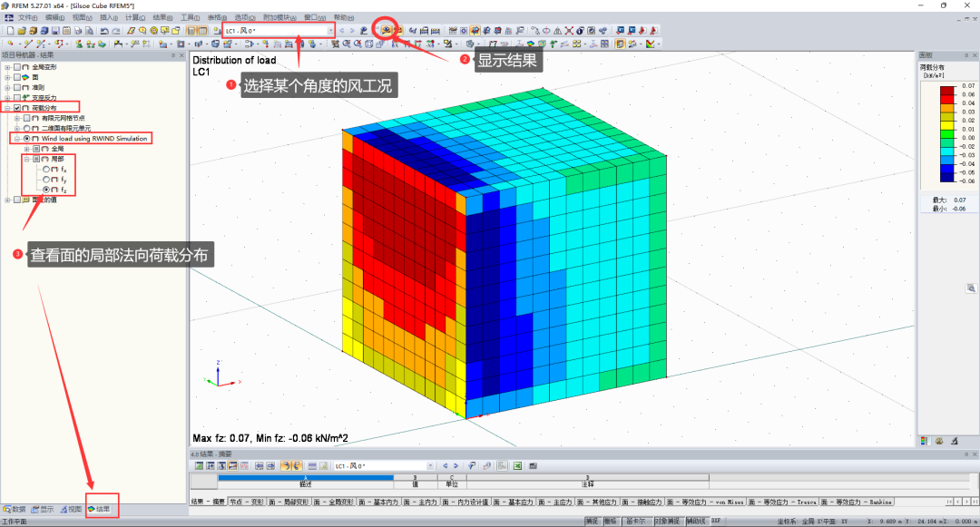980x527 pixels.
Task: Collapse the Wind load using RWIND Simulation node
Action: (17, 139)
